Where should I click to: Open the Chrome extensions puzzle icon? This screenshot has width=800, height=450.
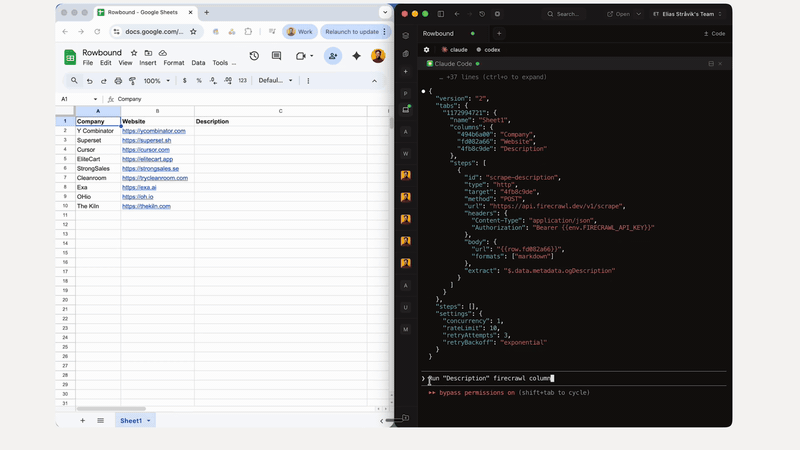(248, 32)
